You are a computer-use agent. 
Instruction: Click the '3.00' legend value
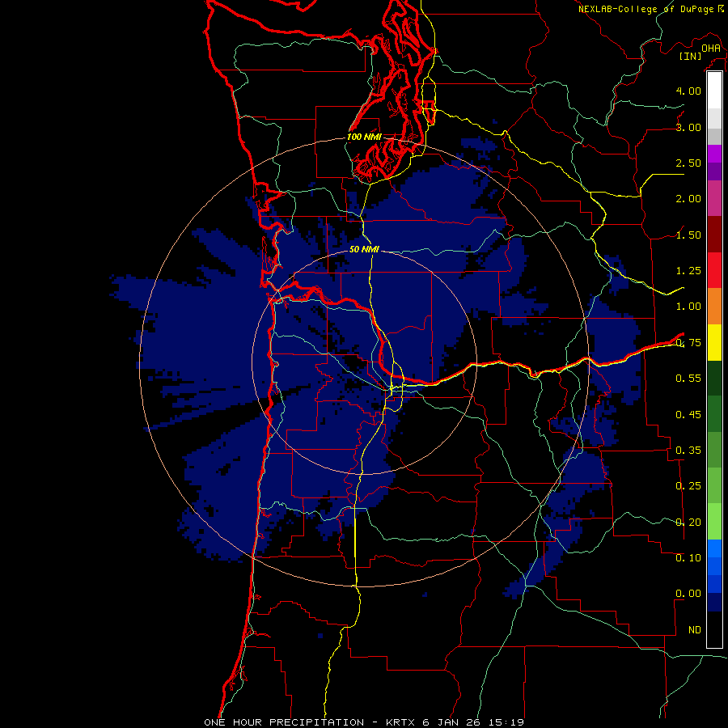pos(688,127)
